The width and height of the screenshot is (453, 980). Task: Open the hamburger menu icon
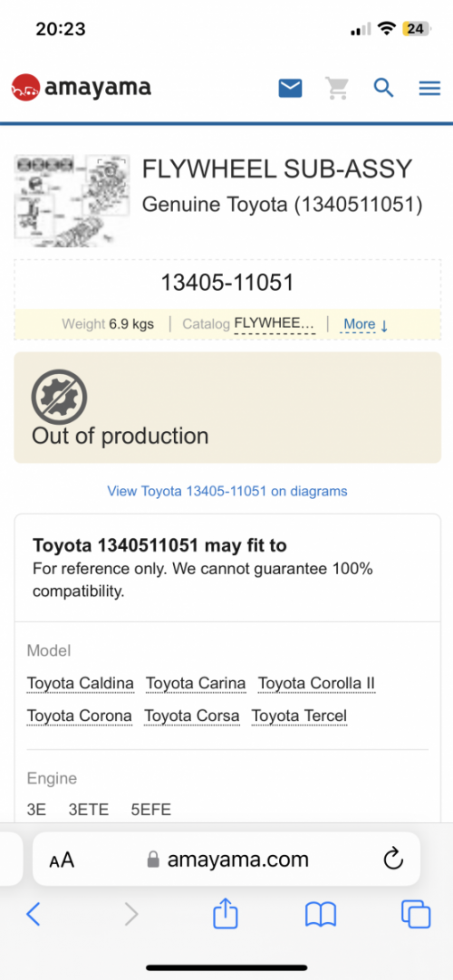(x=429, y=89)
